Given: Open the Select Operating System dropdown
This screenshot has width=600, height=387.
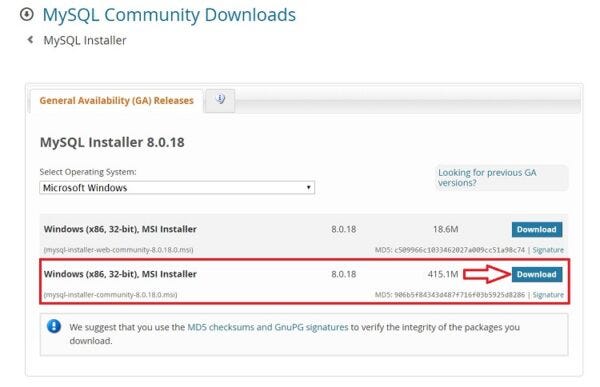Looking at the screenshot, I should tap(177, 188).
